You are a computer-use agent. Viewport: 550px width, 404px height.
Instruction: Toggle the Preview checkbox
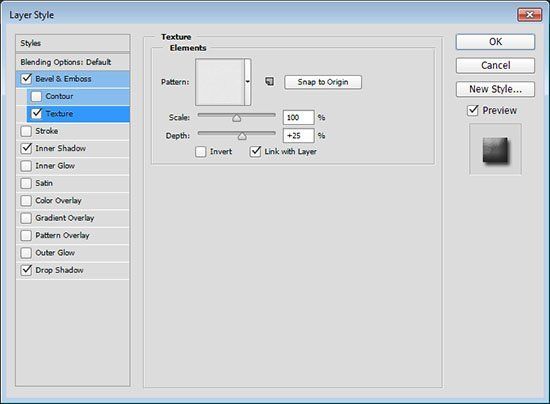(473, 110)
